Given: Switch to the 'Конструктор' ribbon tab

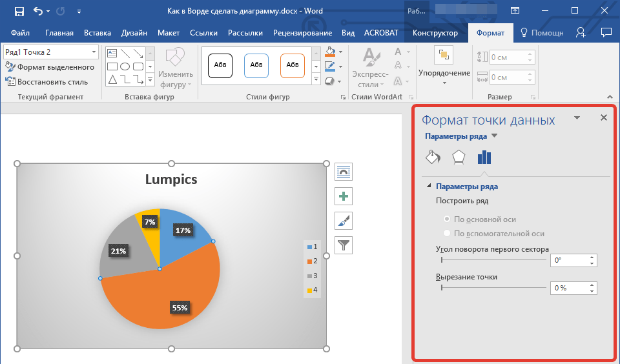Looking at the screenshot, I should 435,33.
